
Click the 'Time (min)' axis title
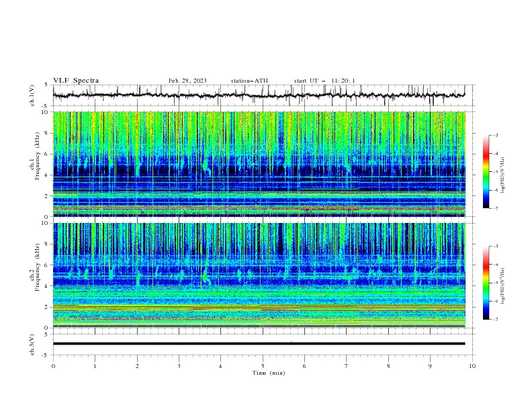[269, 373]
